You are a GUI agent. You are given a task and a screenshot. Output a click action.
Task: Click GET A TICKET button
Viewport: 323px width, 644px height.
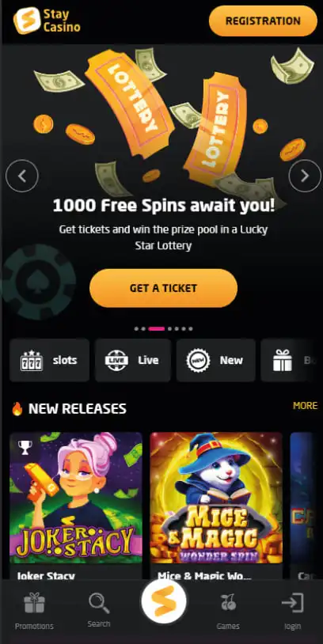(x=163, y=288)
